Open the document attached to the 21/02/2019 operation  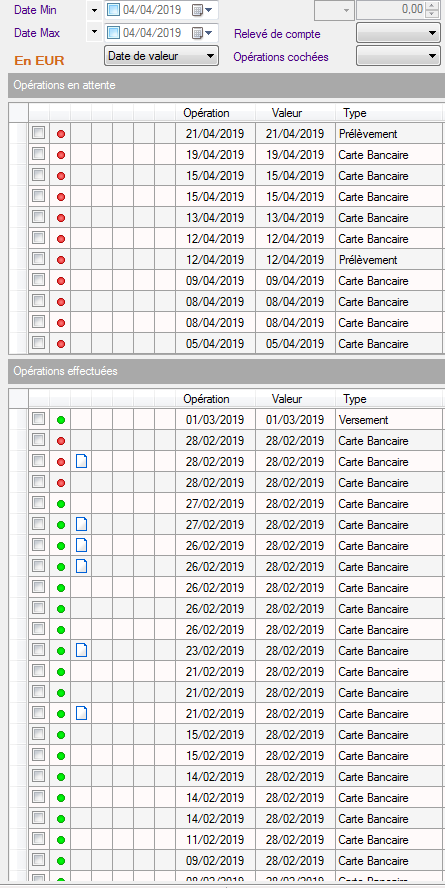pyautogui.click(x=82, y=713)
